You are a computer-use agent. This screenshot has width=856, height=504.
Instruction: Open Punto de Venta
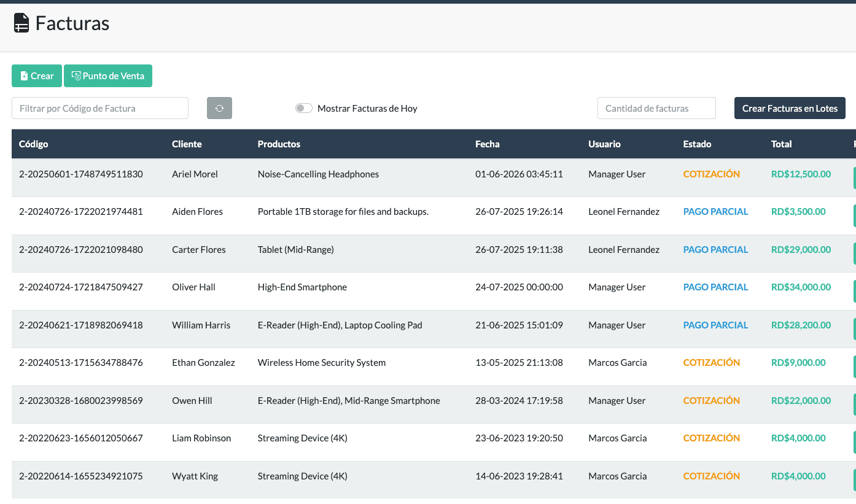pyautogui.click(x=108, y=76)
